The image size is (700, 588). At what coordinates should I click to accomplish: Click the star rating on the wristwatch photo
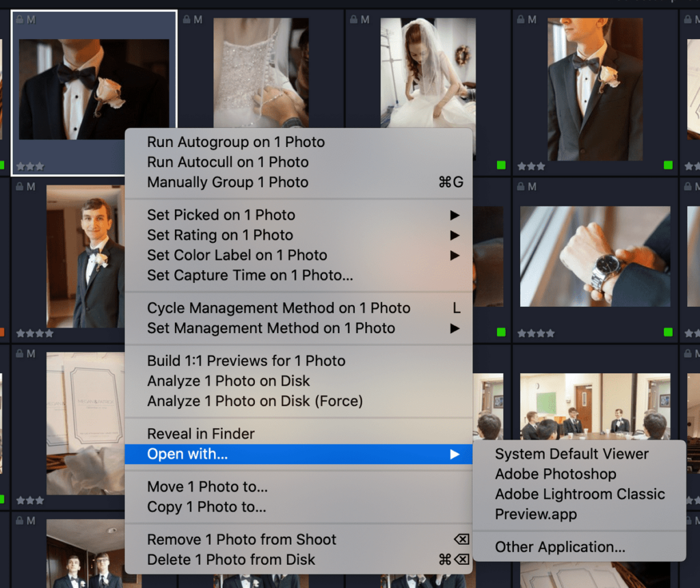536,333
